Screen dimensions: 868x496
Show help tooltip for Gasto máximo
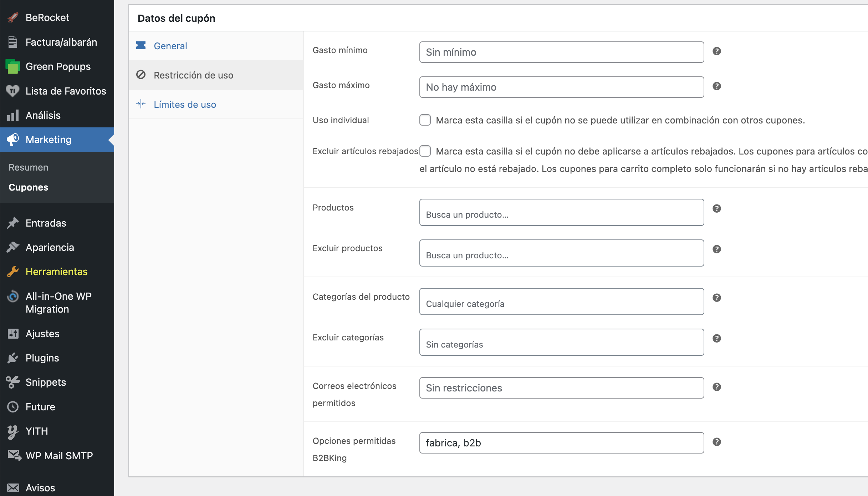[x=717, y=86]
